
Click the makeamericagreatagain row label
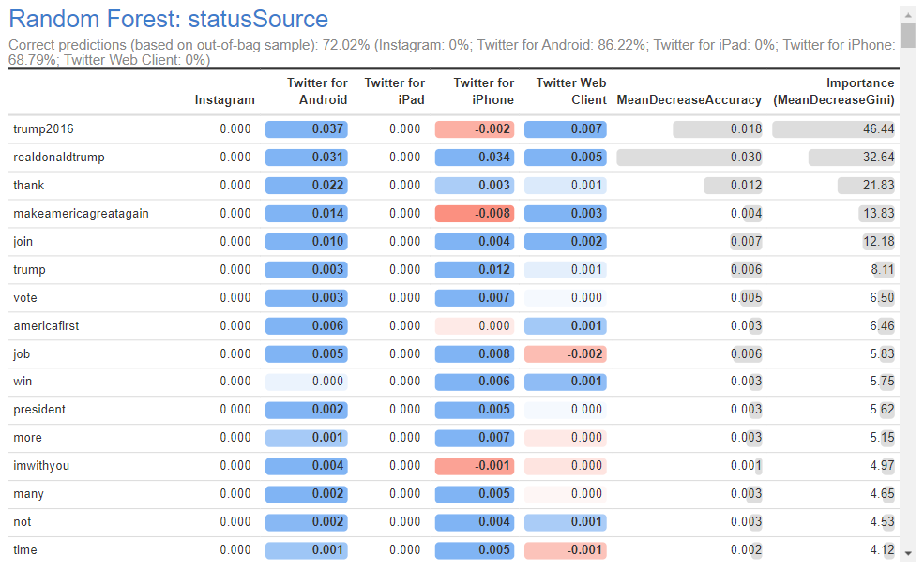click(x=81, y=214)
